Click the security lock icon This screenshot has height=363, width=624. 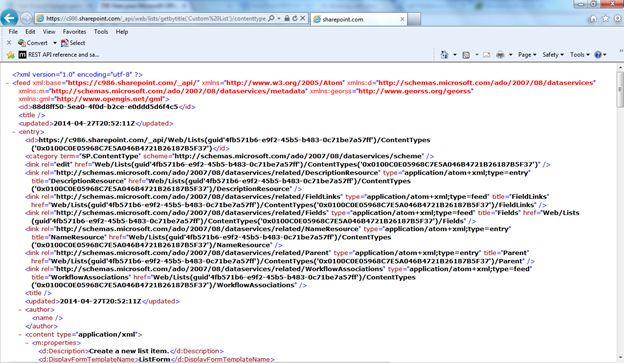click(x=287, y=18)
